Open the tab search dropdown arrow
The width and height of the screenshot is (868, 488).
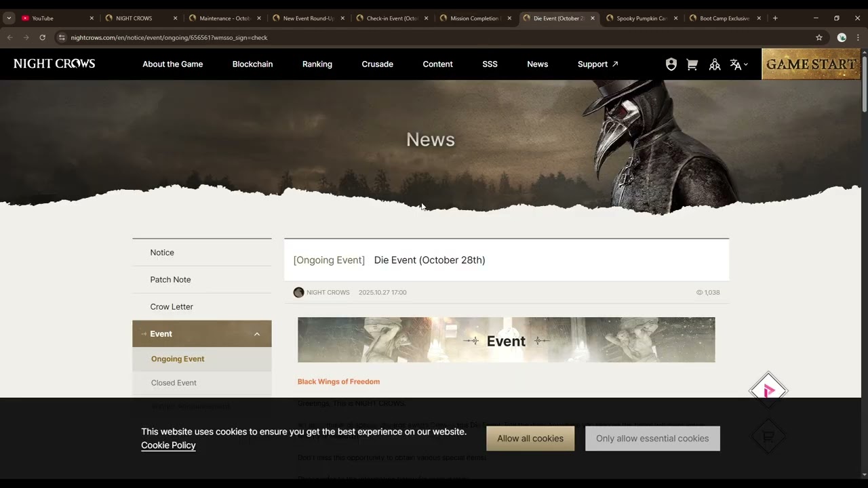(x=9, y=18)
